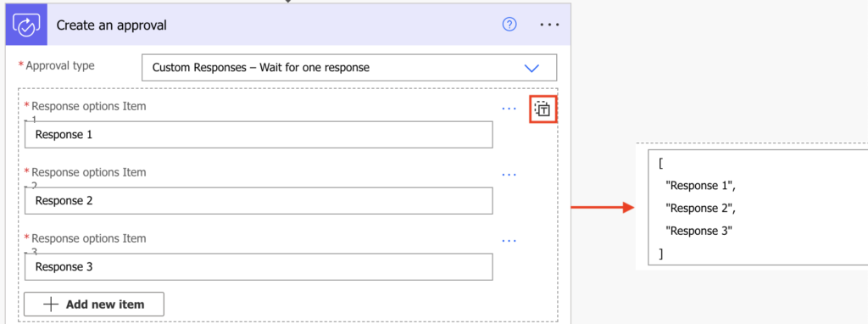This screenshot has height=324, width=868.
Task: Open the help icon in approval header
Action: click(509, 25)
